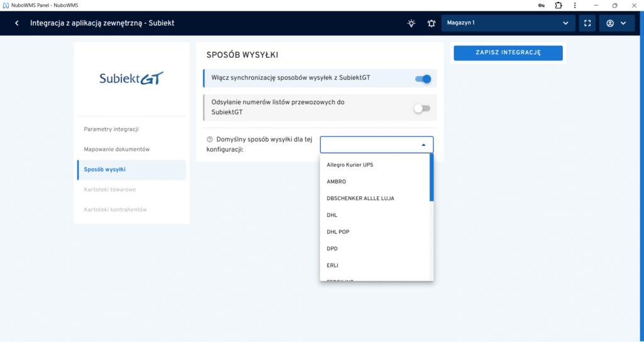Click the SubiektGT logo
This screenshot has width=644, height=342.
coord(131,79)
